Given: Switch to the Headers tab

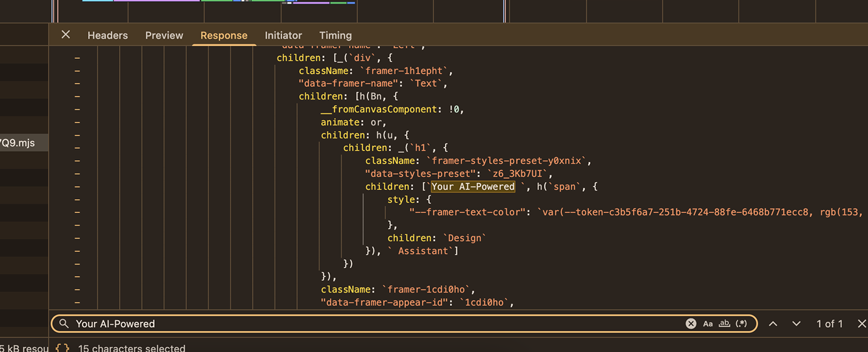Looking at the screenshot, I should point(107,35).
